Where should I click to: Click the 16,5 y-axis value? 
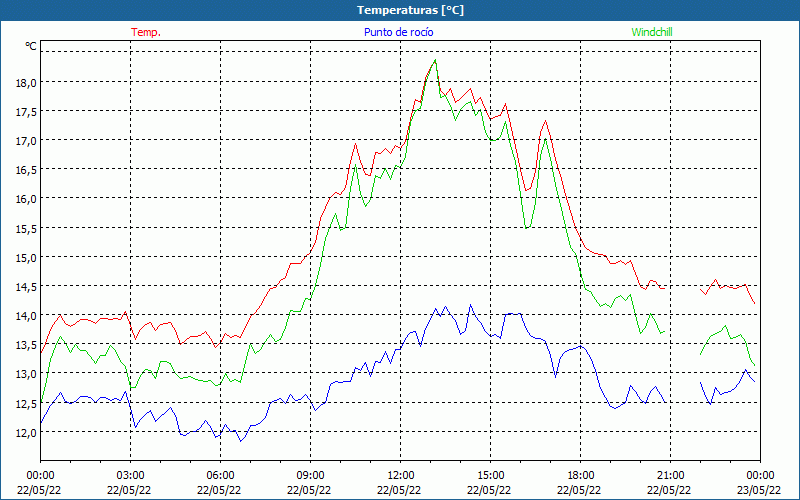[26, 170]
